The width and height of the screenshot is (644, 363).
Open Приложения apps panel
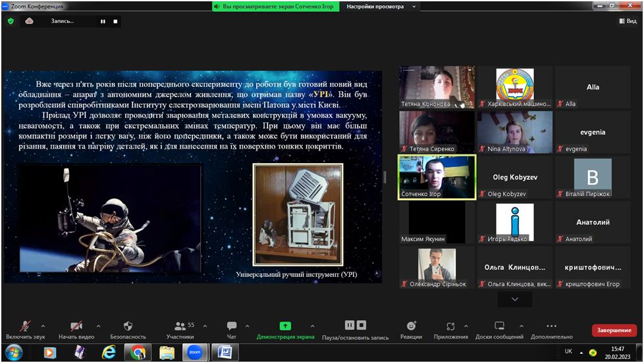(450, 329)
